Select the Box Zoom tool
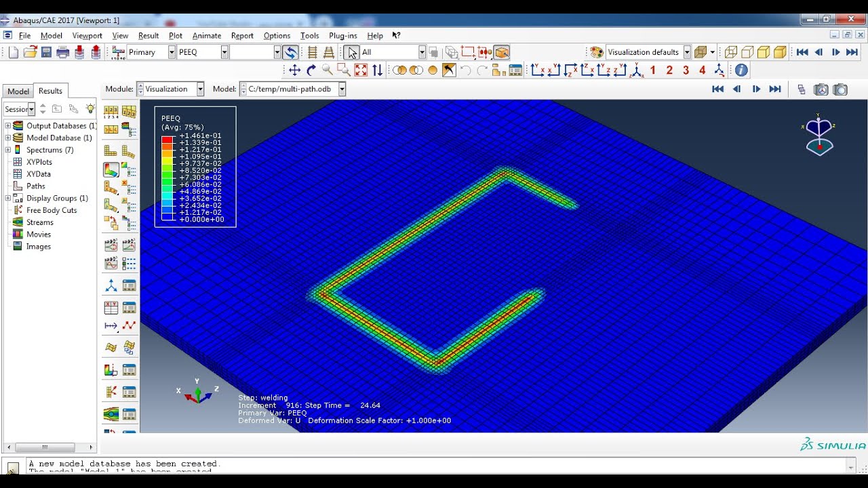The height and width of the screenshot is (488, 868). 344,70
